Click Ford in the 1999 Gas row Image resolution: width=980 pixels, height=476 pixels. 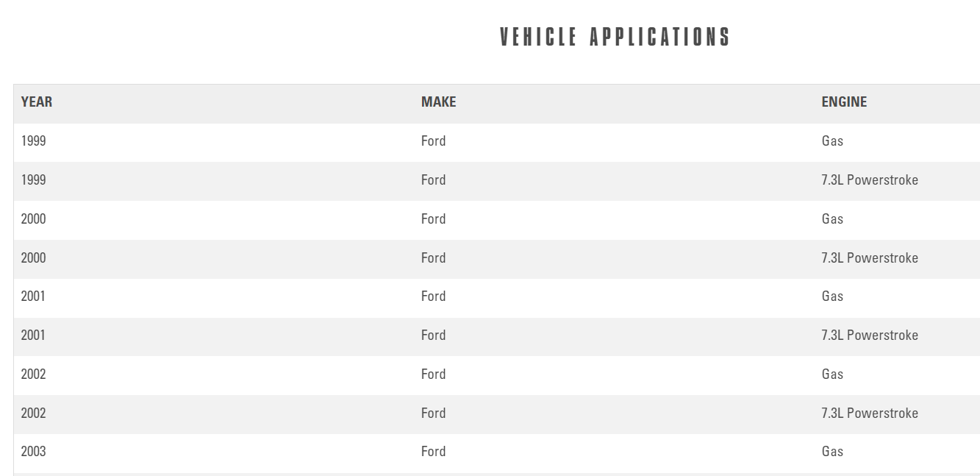pyautogui.click(x=433, y=141)
